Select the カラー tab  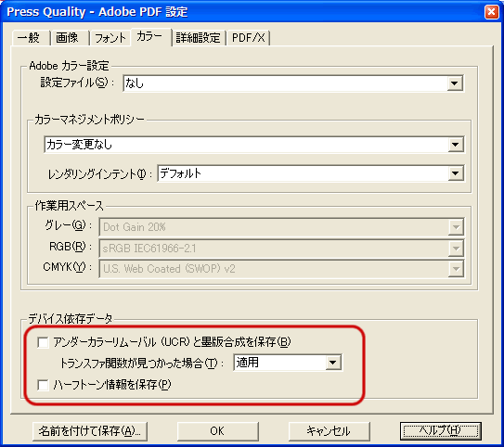click(x=150, y=36)
